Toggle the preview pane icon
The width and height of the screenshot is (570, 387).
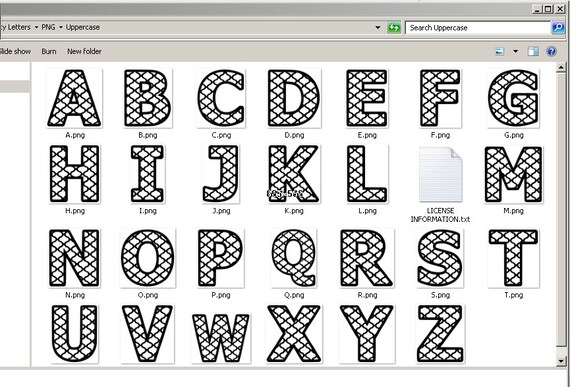pyautogui.click(x=533, y=52)
